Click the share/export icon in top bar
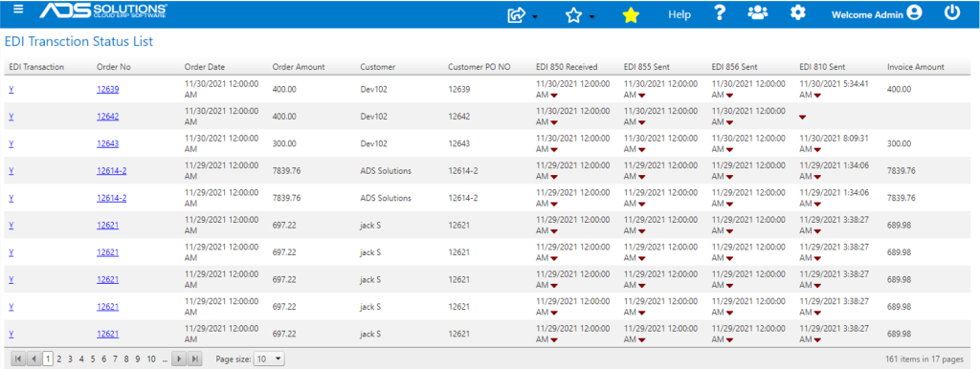The height and width of the screenshot is (369, 980). (516, 15)
